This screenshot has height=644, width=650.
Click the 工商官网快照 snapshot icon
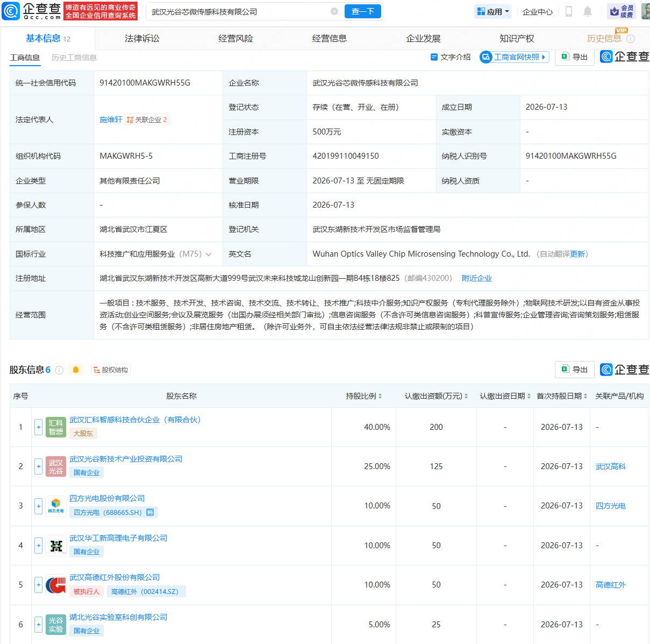[x=486, y=57]
